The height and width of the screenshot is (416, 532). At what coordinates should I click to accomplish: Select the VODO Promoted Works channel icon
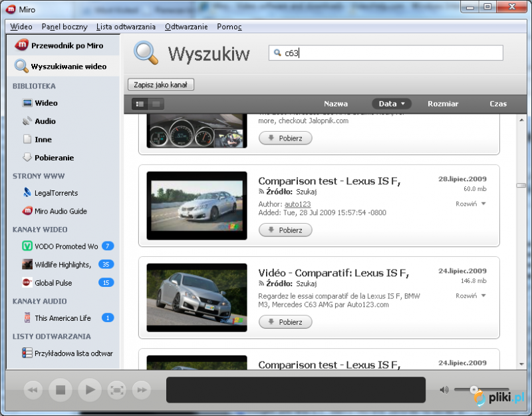[27, 246]
